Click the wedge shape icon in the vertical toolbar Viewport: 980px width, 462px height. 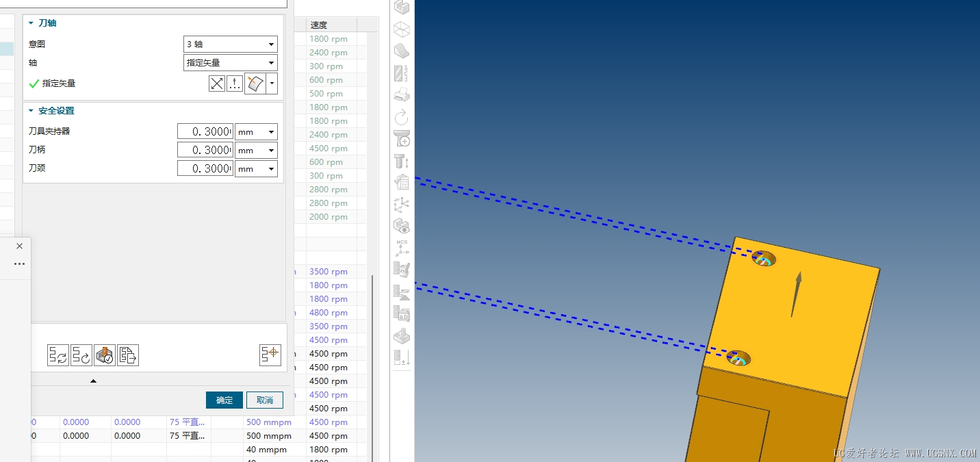click(x=402, y=51)
